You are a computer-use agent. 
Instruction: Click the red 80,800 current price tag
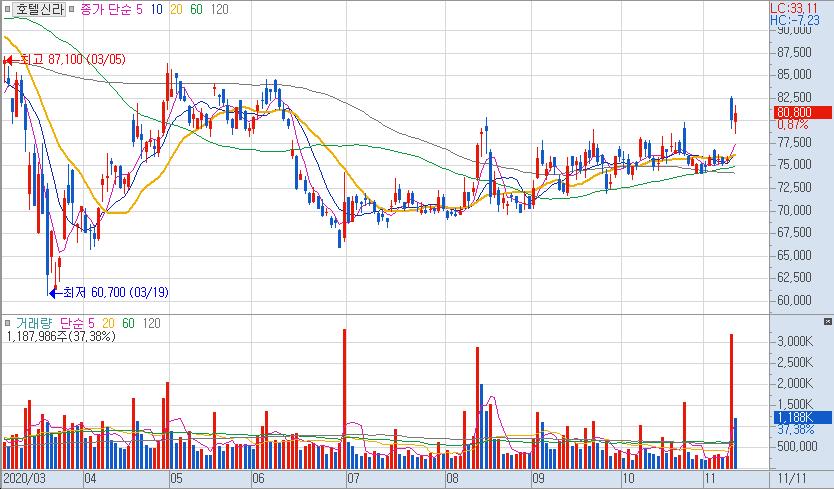(x=803, y=112)
